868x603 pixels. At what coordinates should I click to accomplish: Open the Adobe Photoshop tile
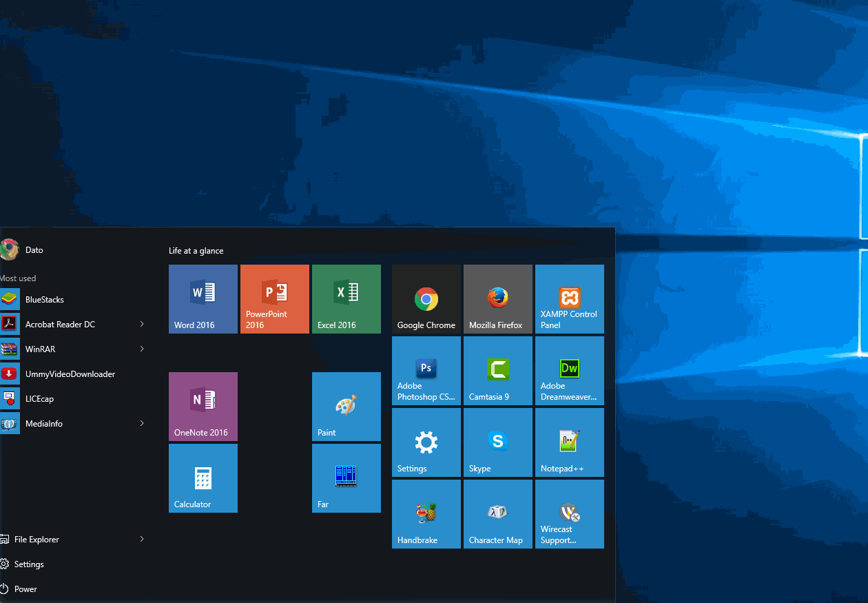pos(426,371)
